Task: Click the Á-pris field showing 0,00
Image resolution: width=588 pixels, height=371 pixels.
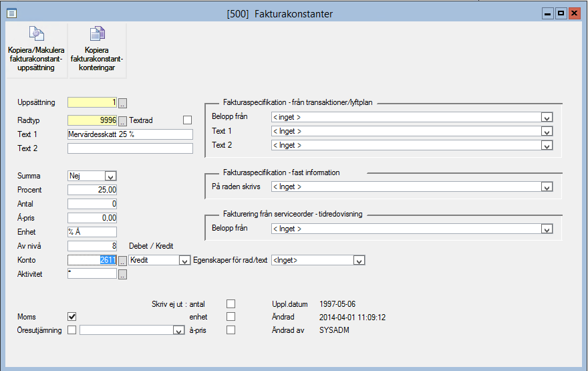Action: point(92,218)
